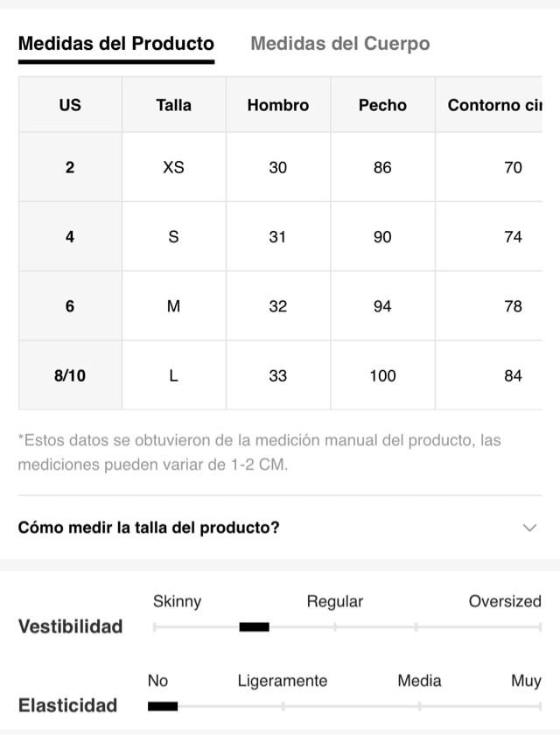Click the US column header

click(70, 104)
